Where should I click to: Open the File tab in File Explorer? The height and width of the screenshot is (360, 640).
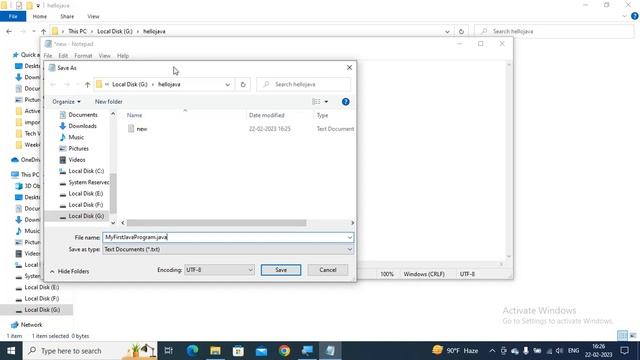[13, 16]
